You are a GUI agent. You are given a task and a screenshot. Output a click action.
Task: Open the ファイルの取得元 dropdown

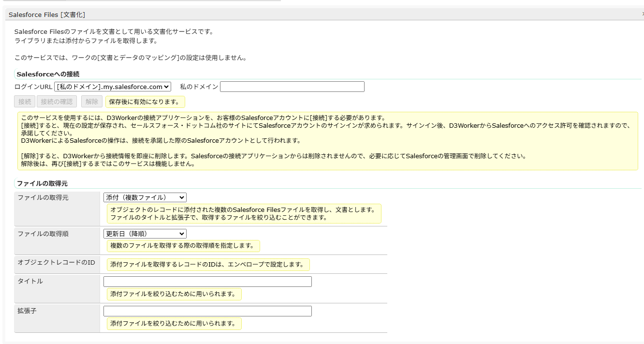click(145, 197)
